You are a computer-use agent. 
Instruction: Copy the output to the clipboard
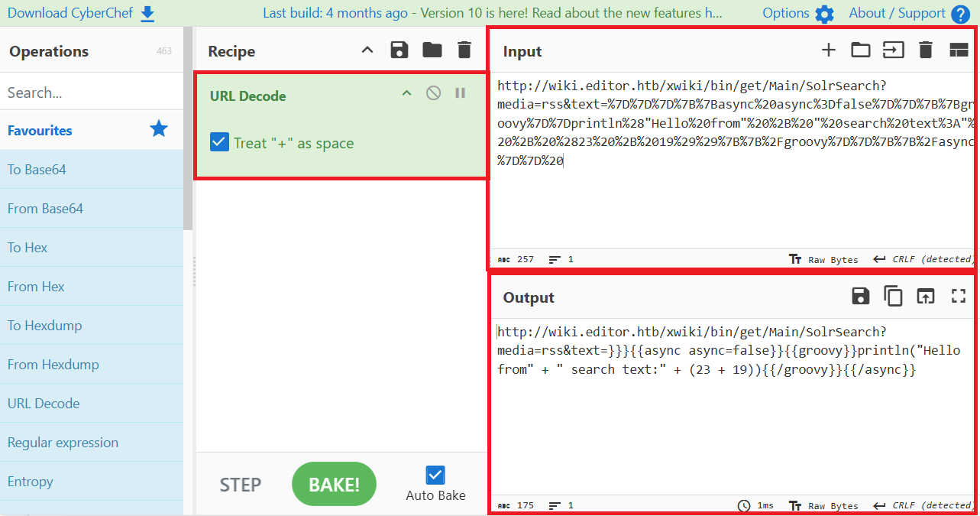point(893,297)
